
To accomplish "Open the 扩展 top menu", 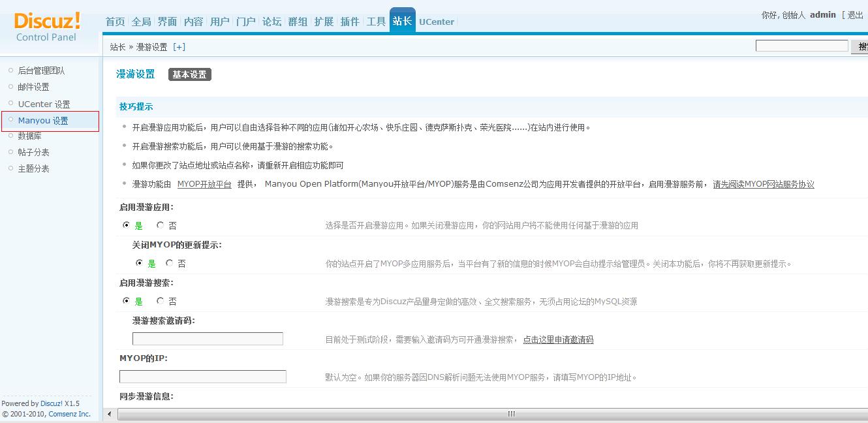I will [324, 22].
